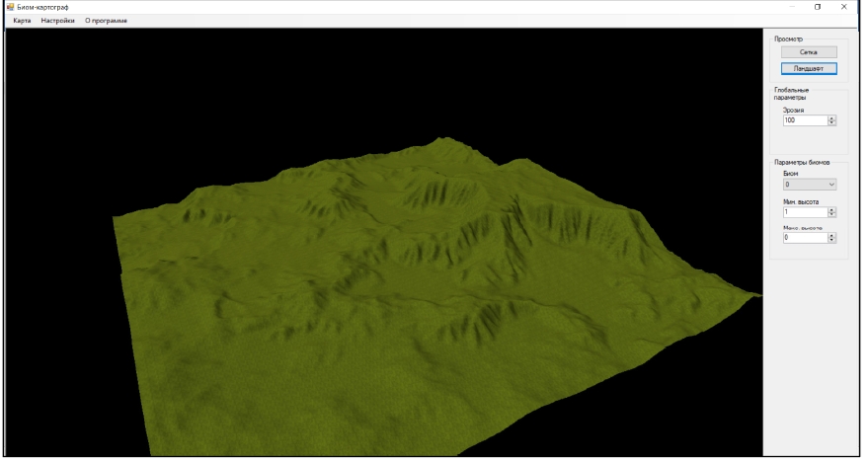Close the Биом-картограф window
Viewport: 868px width, 461px height.
[x=844, y=7]
